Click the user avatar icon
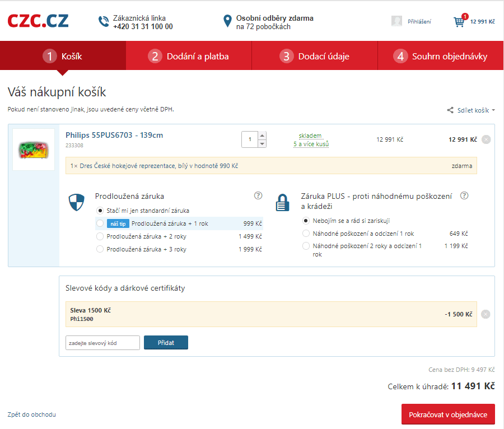 (x=396, y=21)
